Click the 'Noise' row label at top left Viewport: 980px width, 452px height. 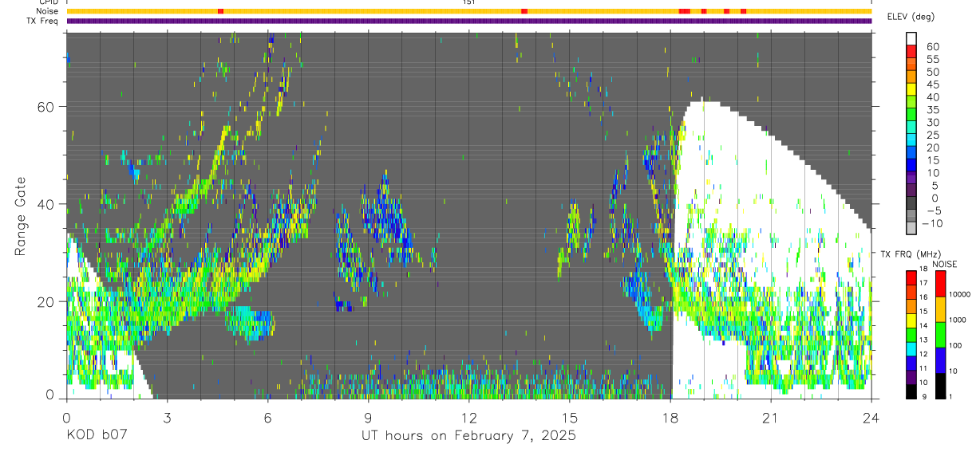(46, 11)
